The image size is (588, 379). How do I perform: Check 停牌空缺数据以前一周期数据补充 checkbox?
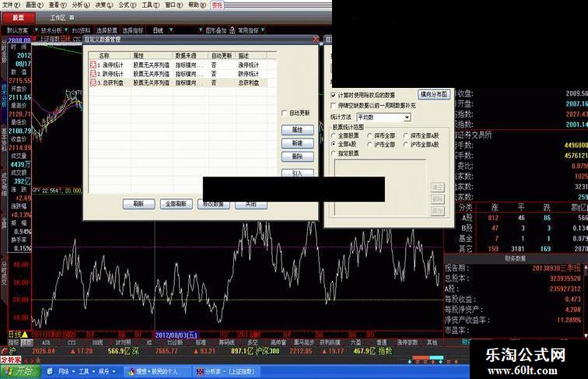(333, 106)
